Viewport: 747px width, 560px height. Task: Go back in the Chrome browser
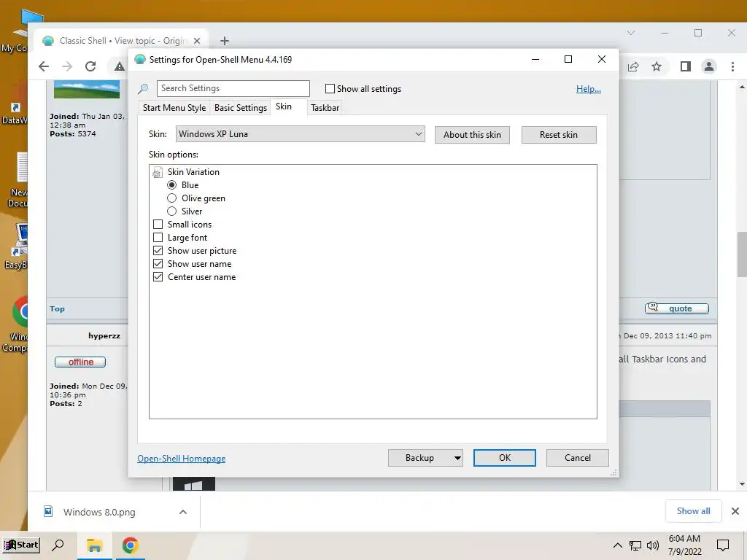coord(44,66)
